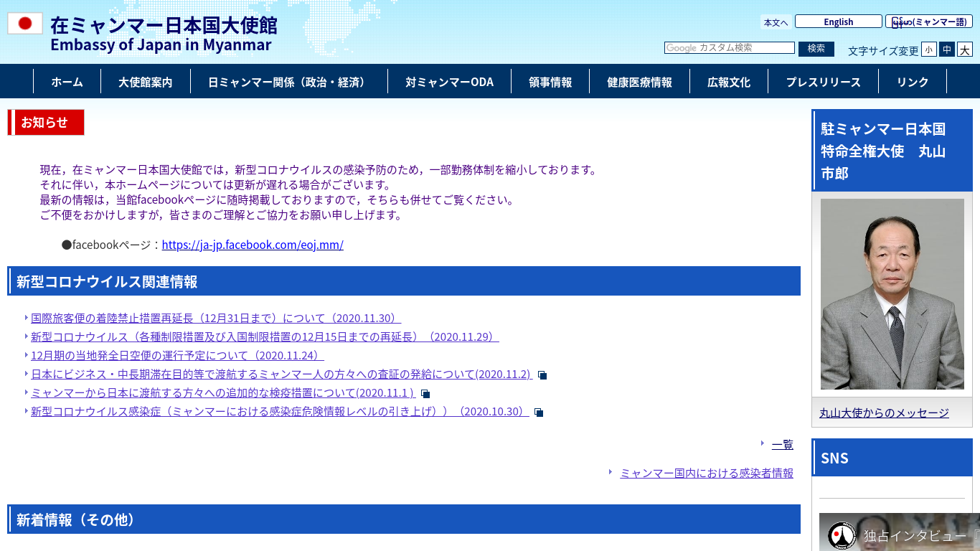The height and width of the screenshot is (551, 980).
Task: Open 12月期の当地発全日空便 (2020.11.24) link
Action: click(177, 356)
